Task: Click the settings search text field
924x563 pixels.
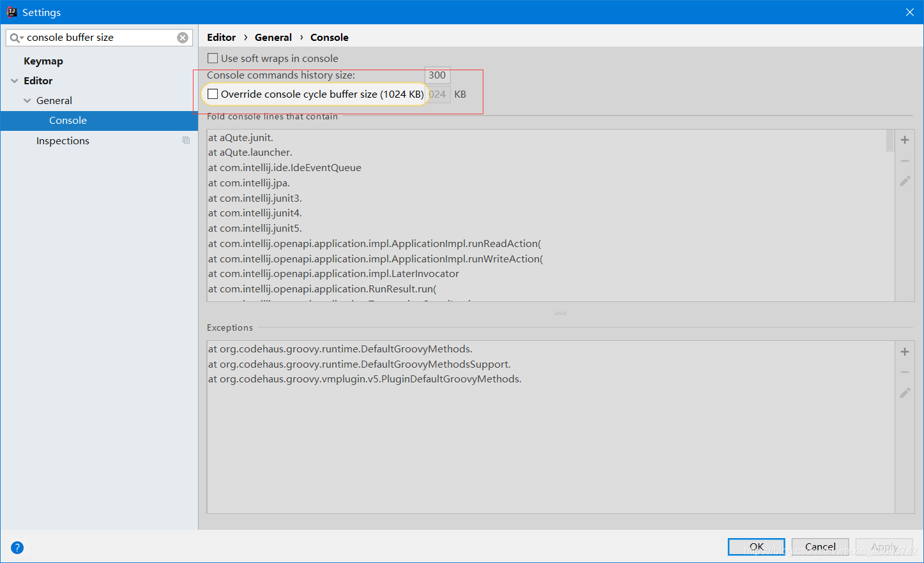Action: pos(100,38)
